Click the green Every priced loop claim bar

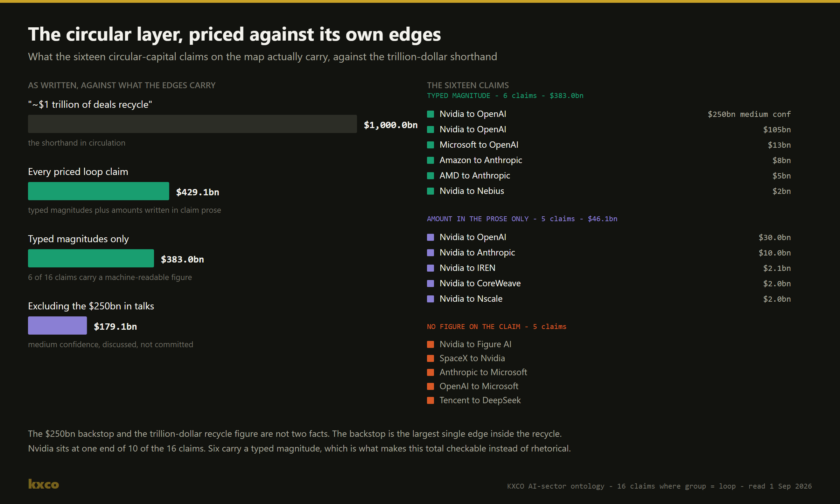tap(98, 191)
